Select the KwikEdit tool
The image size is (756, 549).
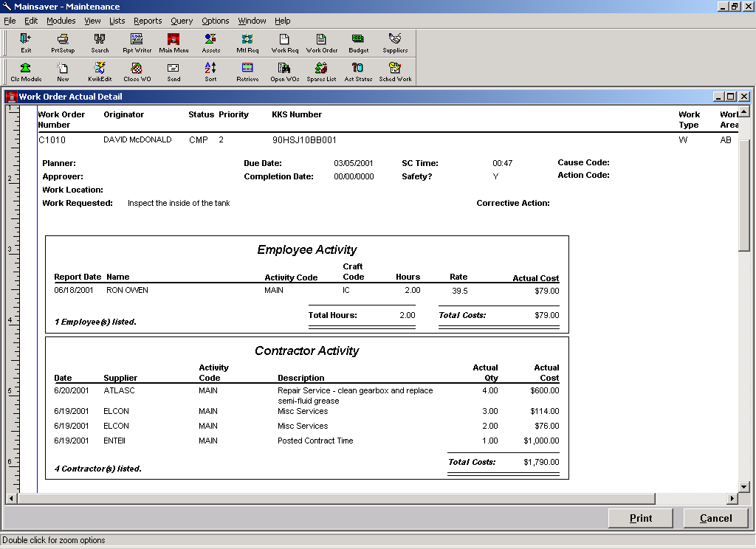(100, 71)
